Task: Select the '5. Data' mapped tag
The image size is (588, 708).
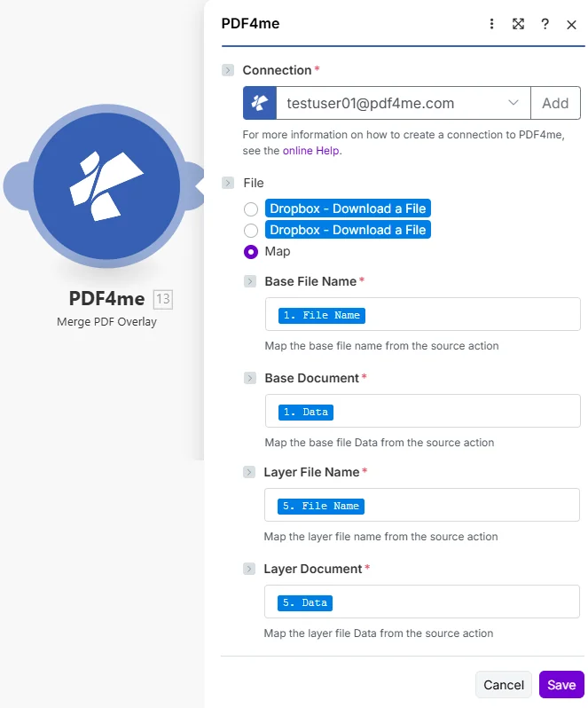Action: click(304, 602)
